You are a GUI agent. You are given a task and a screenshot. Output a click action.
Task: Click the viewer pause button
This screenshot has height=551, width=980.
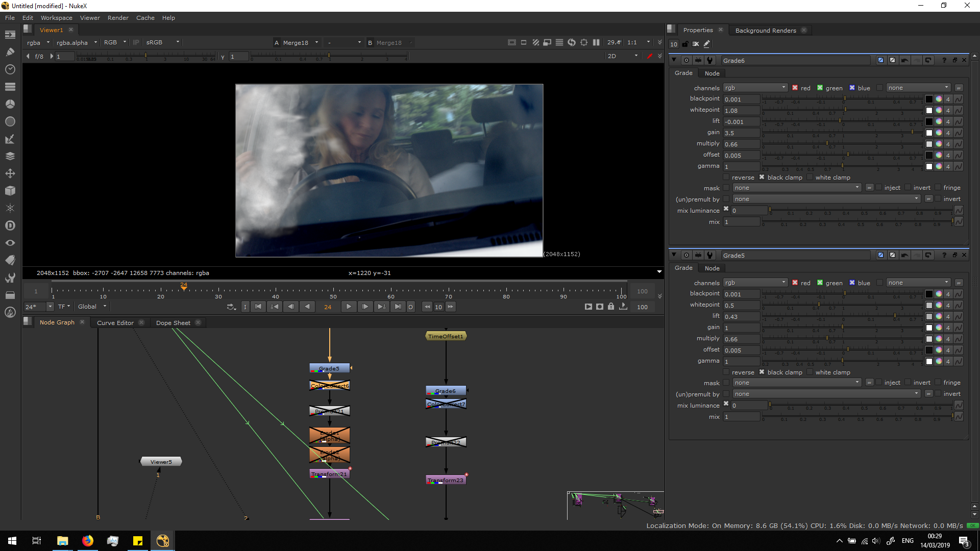coord(596,43)
